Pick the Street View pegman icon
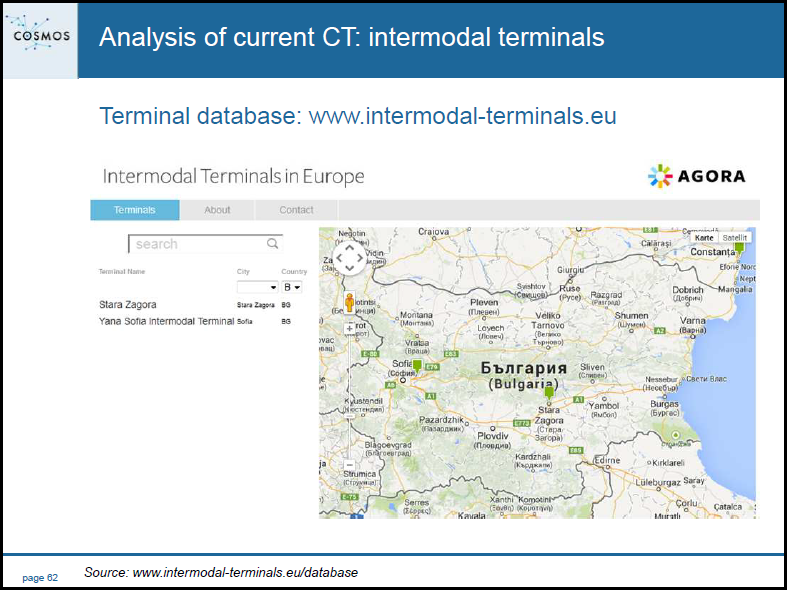Image resolution: width=787 pixels, height=590 pixels. 349,303
